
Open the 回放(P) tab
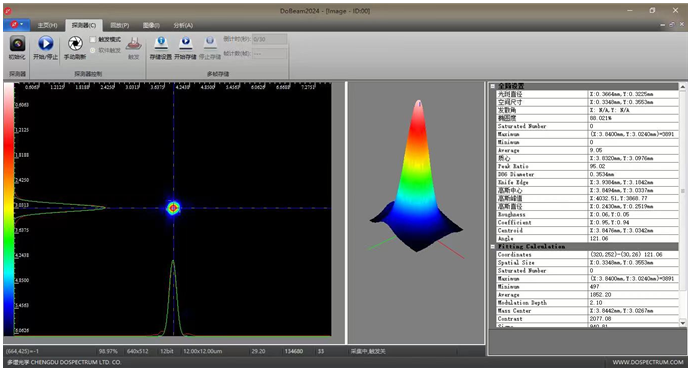coord(119,25)
